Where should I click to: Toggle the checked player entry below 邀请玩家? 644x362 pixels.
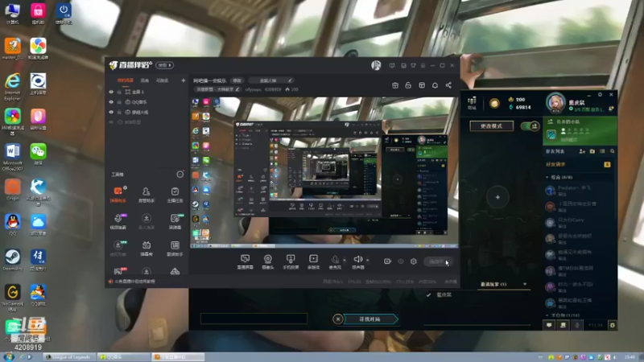439,294
